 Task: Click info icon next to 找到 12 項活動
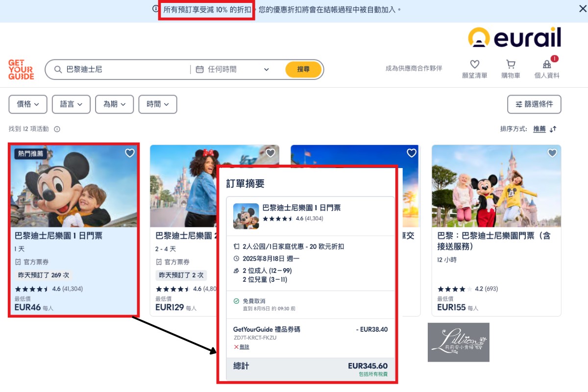pos(57,129)
